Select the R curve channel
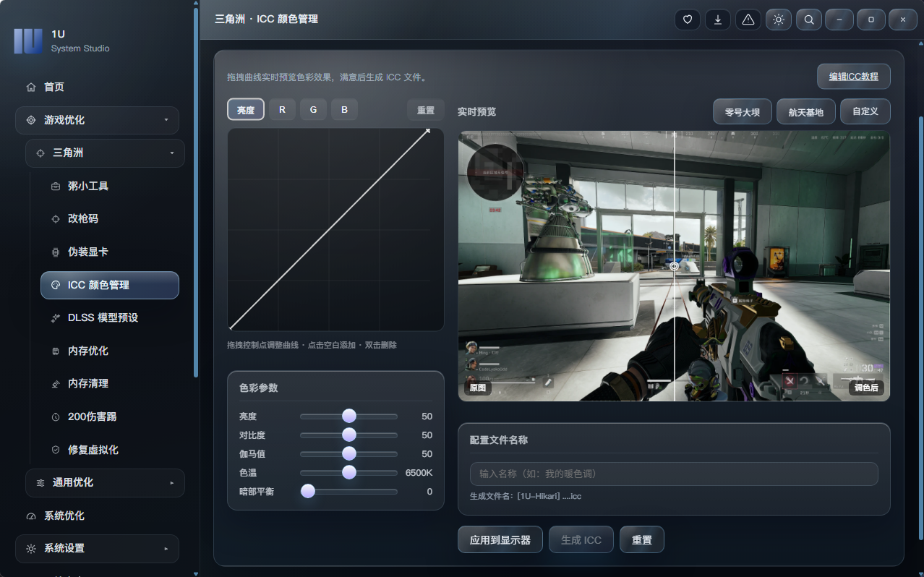Screen dimensions: 924x577 (x=282, y=110)
